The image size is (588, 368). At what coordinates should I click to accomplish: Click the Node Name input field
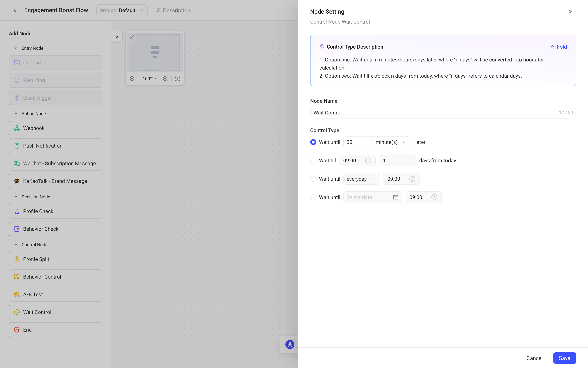coord(443,113)
